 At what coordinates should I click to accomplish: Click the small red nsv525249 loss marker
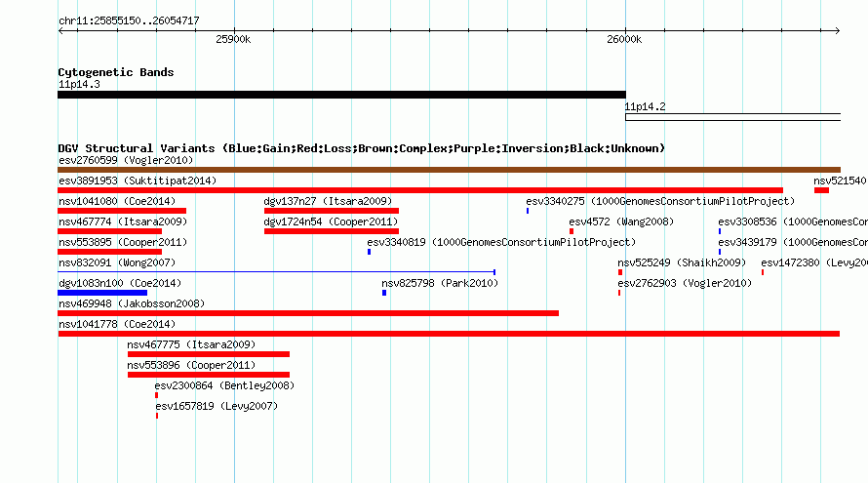(620, 272)
